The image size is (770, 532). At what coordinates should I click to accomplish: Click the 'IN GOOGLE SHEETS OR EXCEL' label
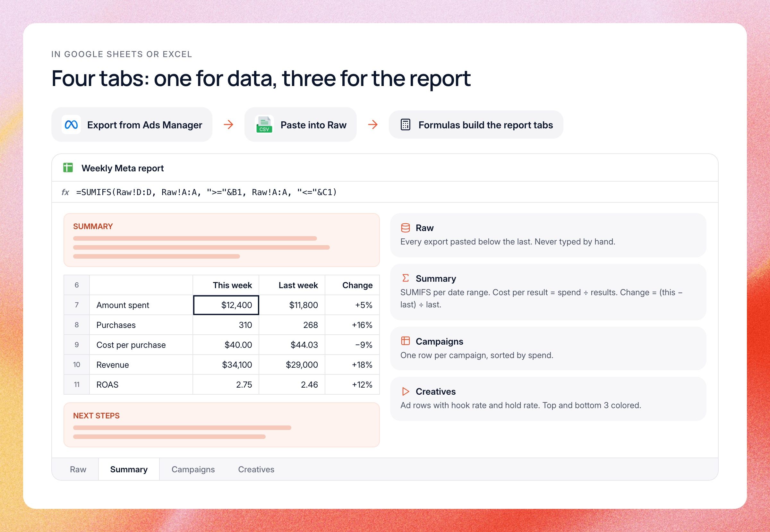click(122, 54)
